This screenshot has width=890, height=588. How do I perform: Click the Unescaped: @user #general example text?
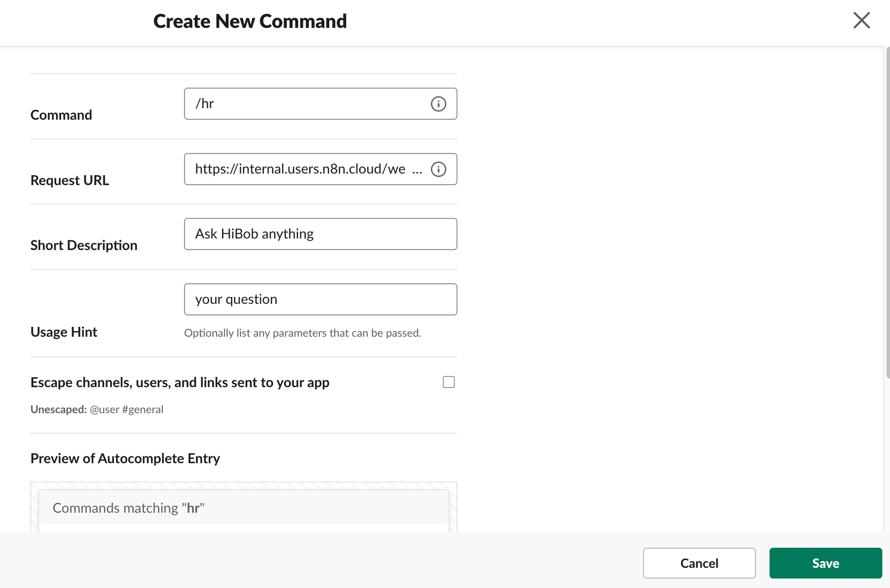pos(97,410)
